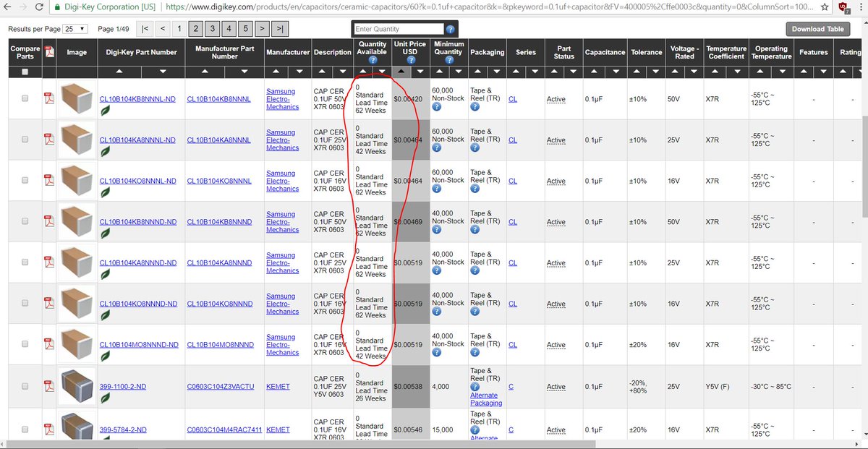The width and height of the screenshot is (868, 449).
Task: Sort Digi-Key Part Number descending arrow
Action: [x=163, y=72]
